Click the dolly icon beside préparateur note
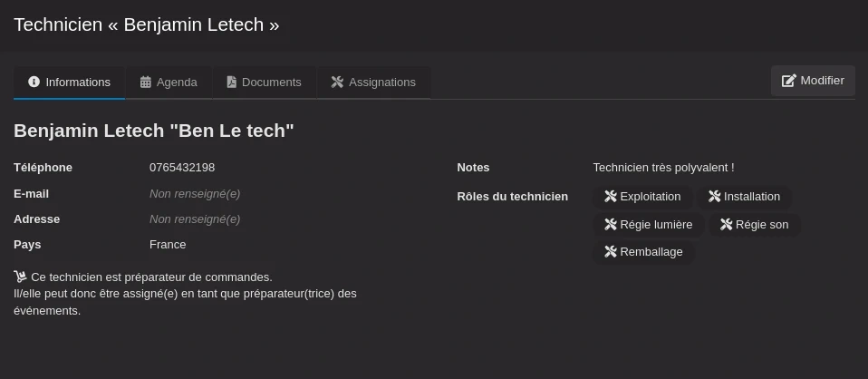 click(20, 277)
